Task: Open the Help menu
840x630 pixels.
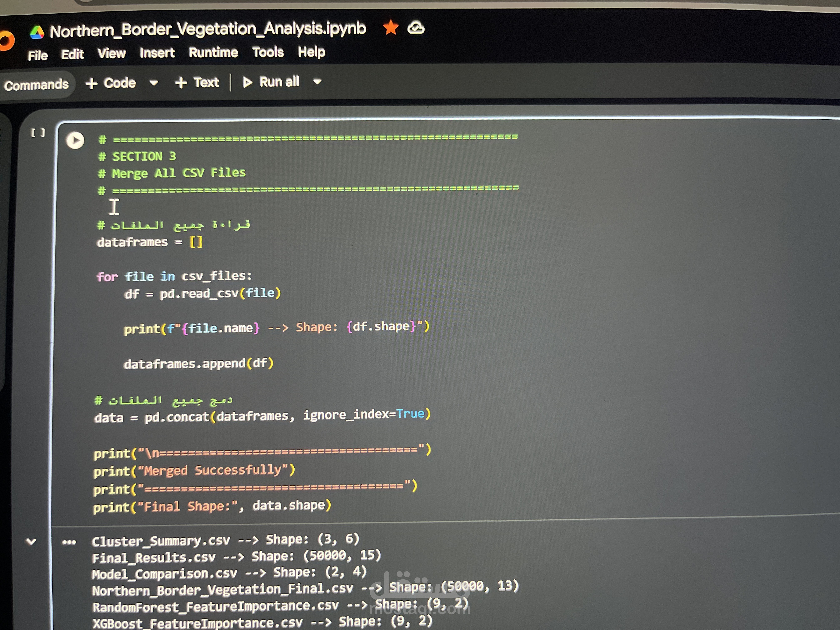Action: pos(311,52)
